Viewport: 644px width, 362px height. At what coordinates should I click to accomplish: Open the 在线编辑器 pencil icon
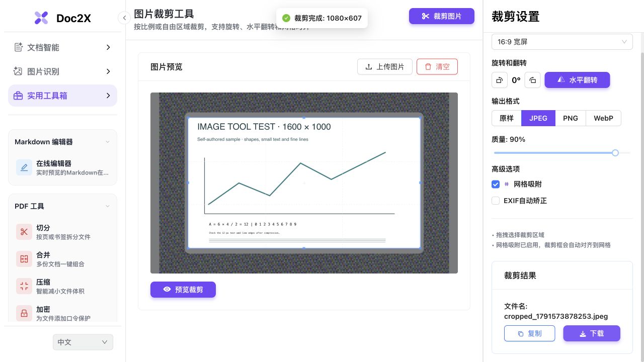[x=24, y=167]
